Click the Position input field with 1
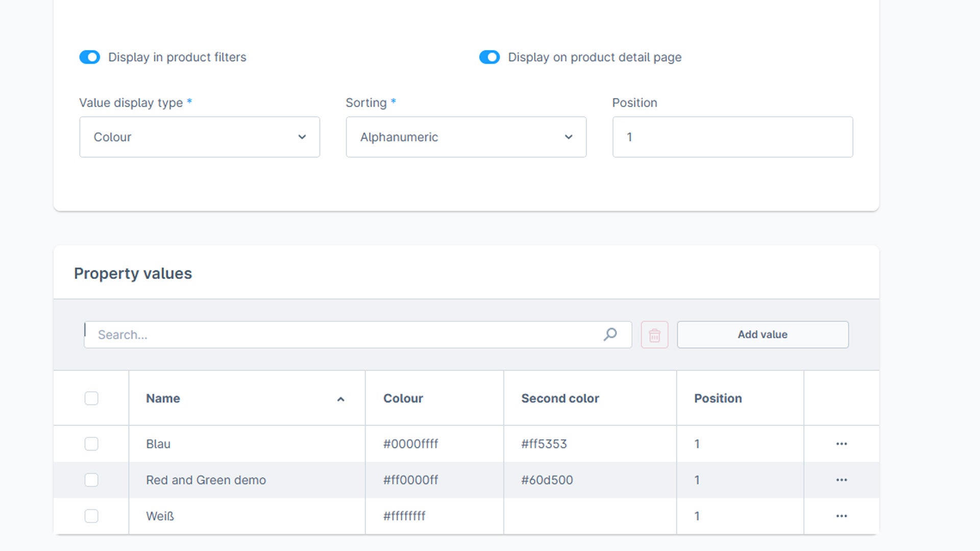 pyautogui.click(x=732, y=137)
